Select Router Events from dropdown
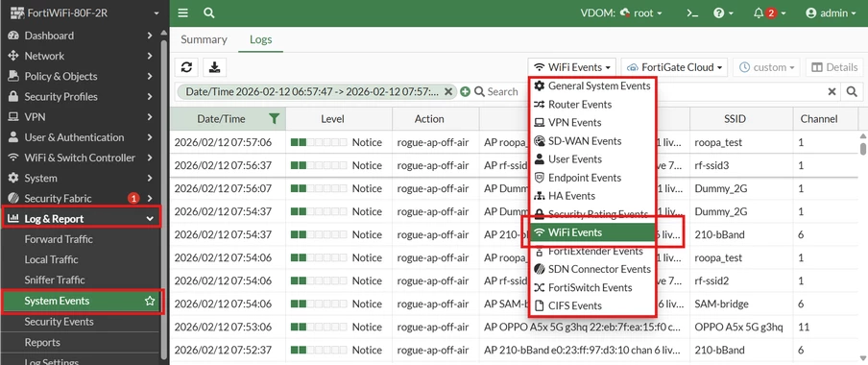Image resolution: width=868 pixels, height=365 pixels. [x=592, y=104]
